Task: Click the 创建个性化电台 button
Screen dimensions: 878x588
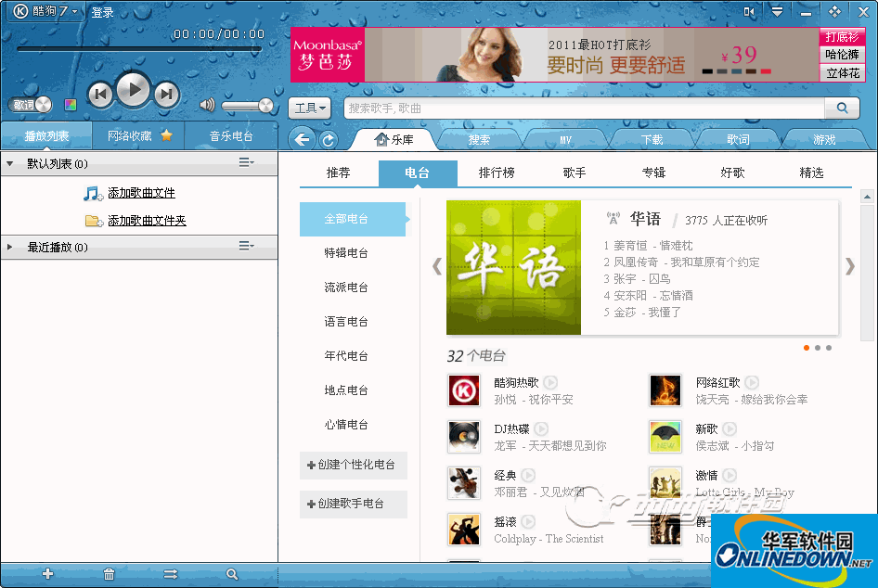Action: click(352, 465)
